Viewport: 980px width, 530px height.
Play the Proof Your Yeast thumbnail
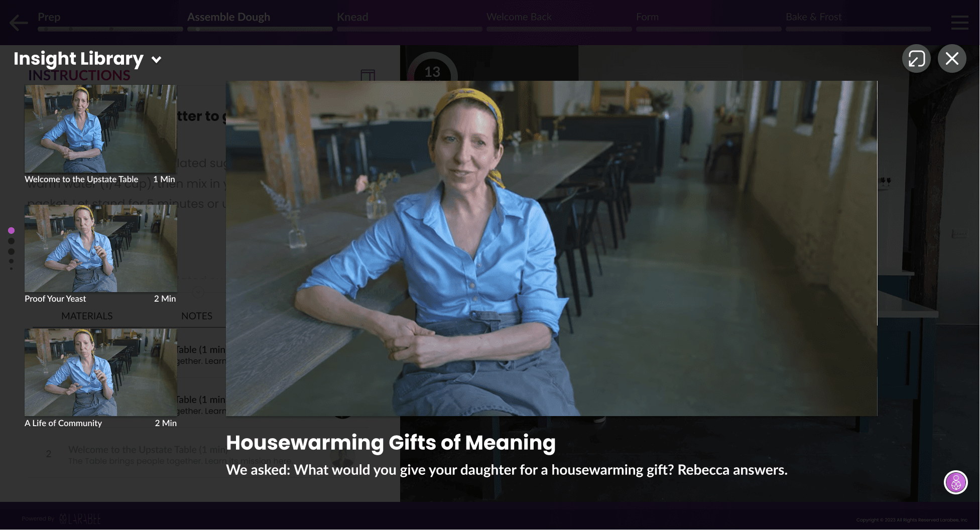coord(100,248)
